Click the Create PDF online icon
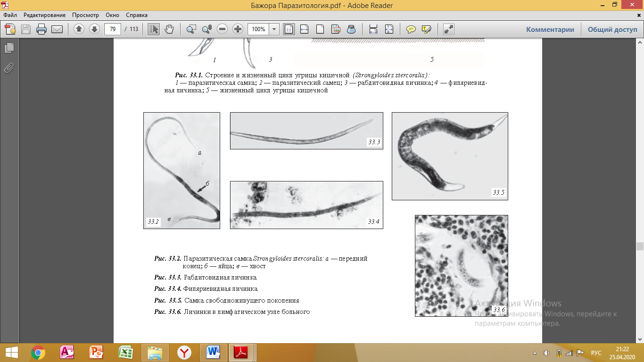 (x=10, y=29)
